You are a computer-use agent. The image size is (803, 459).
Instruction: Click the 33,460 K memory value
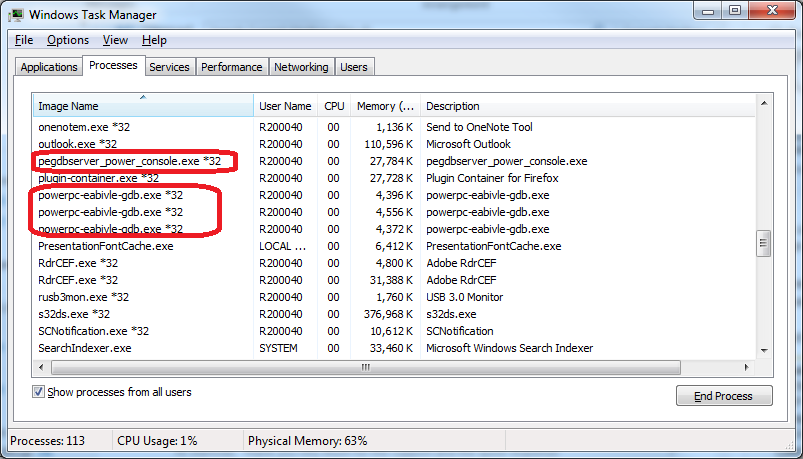[x=391, y=348]
